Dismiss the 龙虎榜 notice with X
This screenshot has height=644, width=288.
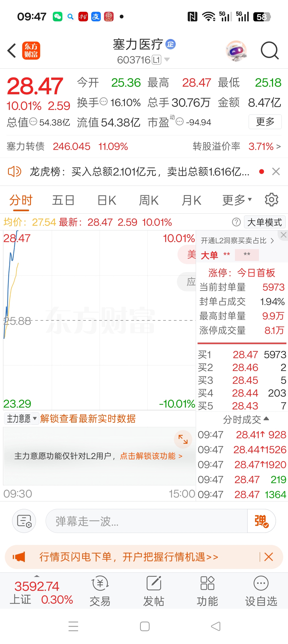pyautogui.click(x=276, y=171)
